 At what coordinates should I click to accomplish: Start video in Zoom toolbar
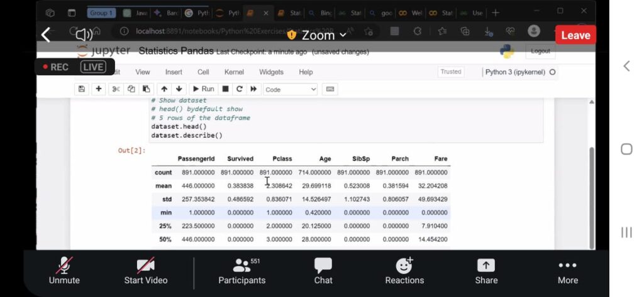(x=146, y=271)
